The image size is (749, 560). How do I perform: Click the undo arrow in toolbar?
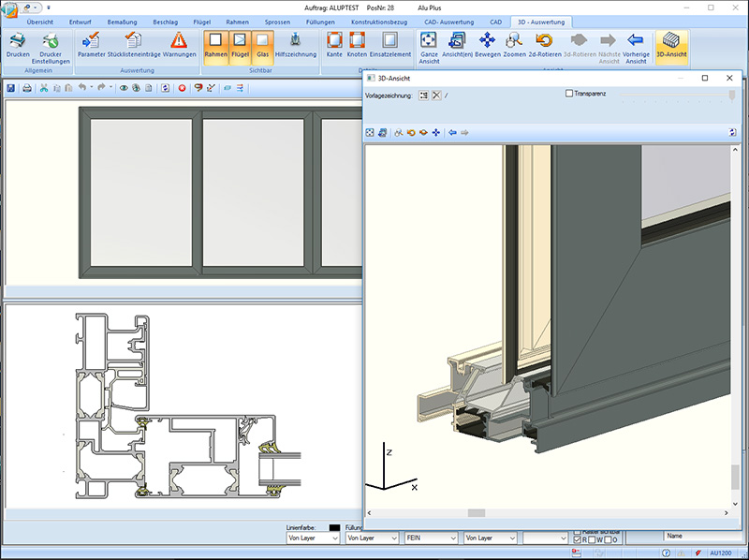click(82, 87)
